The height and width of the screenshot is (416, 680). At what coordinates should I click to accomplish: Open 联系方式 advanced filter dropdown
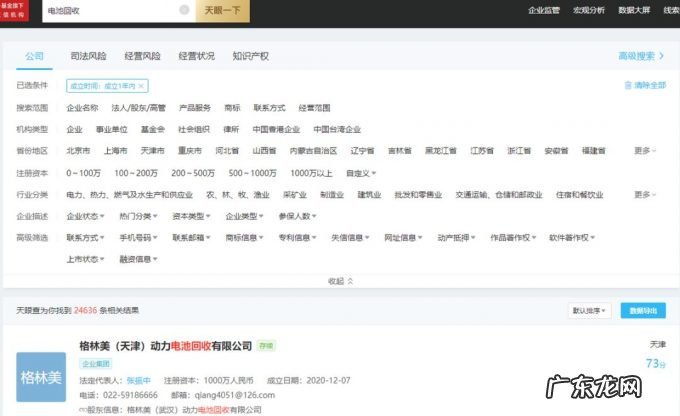(x=85, y=237)
